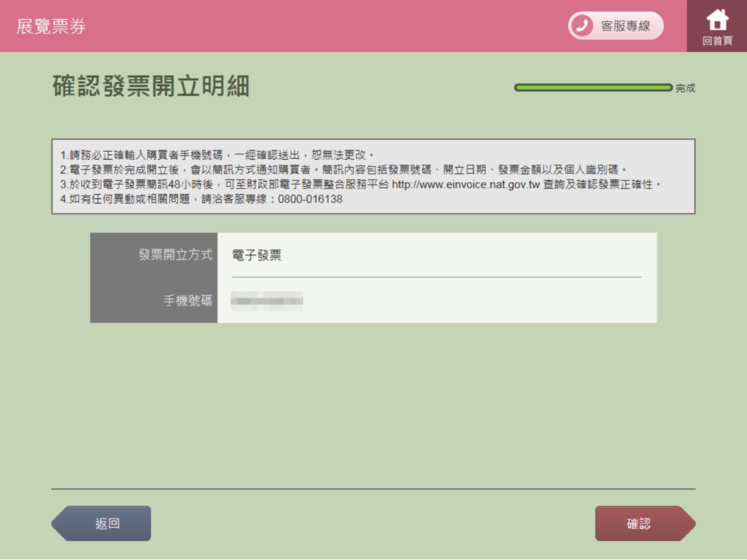
Task: Click the 手機號碼 row label
Action: coord(188,300)
